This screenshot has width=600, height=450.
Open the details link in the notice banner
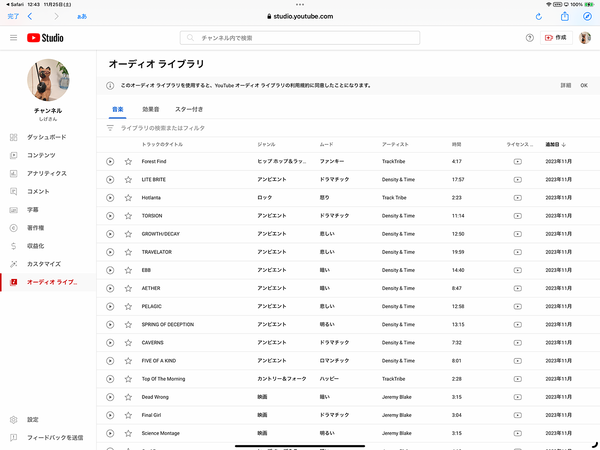click(565, 85)
